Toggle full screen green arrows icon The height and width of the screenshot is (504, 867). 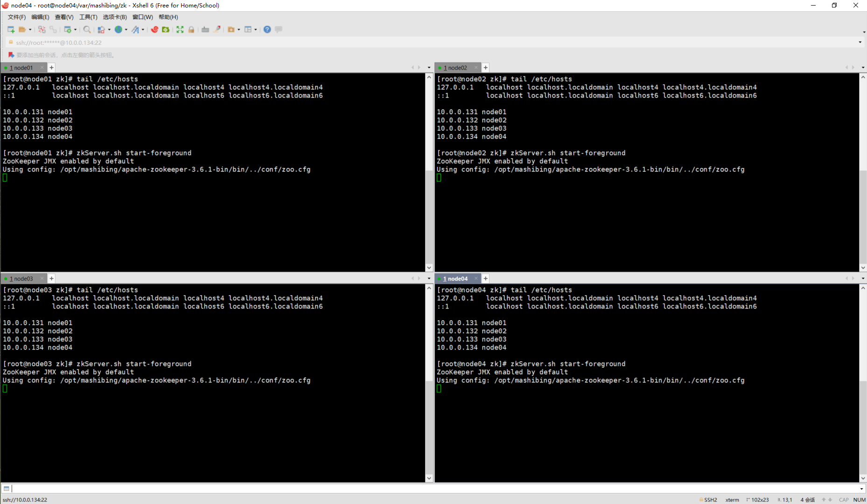180,29
